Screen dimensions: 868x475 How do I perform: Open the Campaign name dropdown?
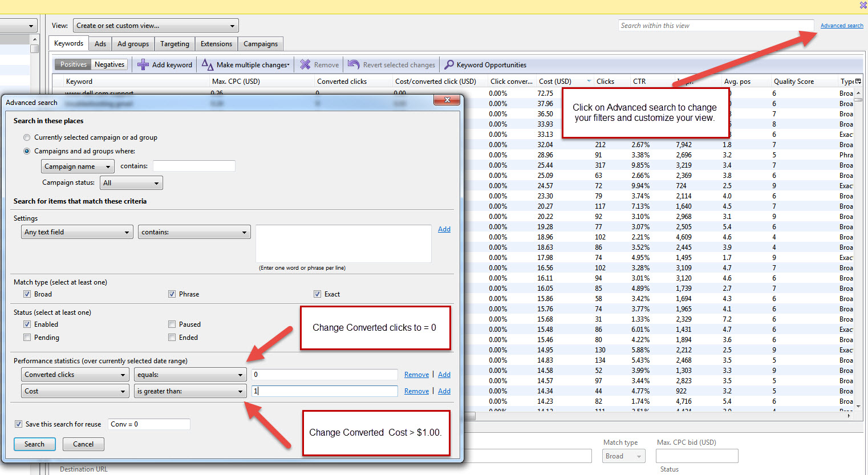tap(78, 167)
